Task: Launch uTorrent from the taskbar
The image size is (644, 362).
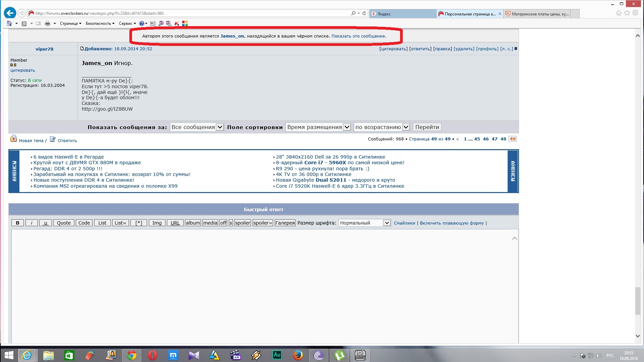Action: (x=339, y=355)
